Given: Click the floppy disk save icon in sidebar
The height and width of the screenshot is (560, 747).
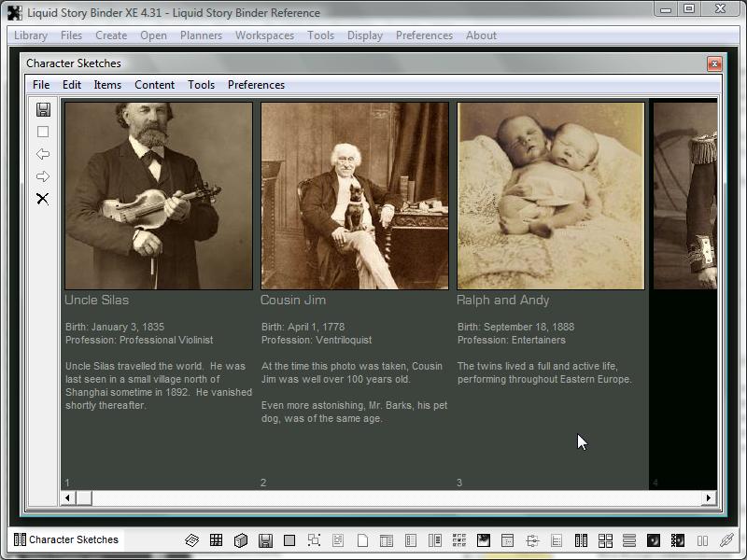Looking at the screenshot, I should 43,109.
